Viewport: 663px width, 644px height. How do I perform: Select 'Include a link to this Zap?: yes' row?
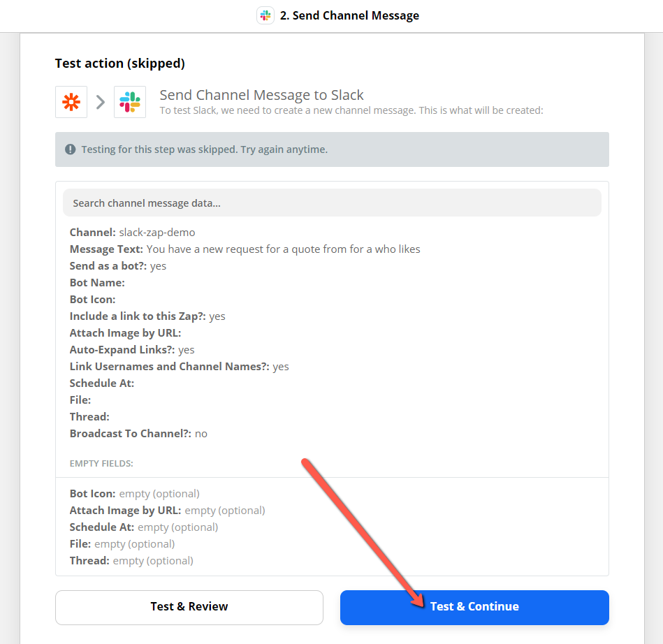[x=147, y=316]
